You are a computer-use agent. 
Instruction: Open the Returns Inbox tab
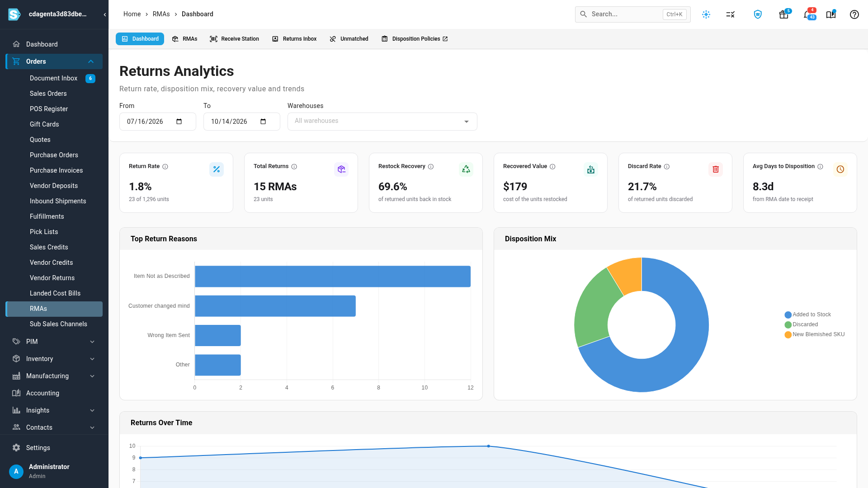pyautogui.click(x=294, y=39)
